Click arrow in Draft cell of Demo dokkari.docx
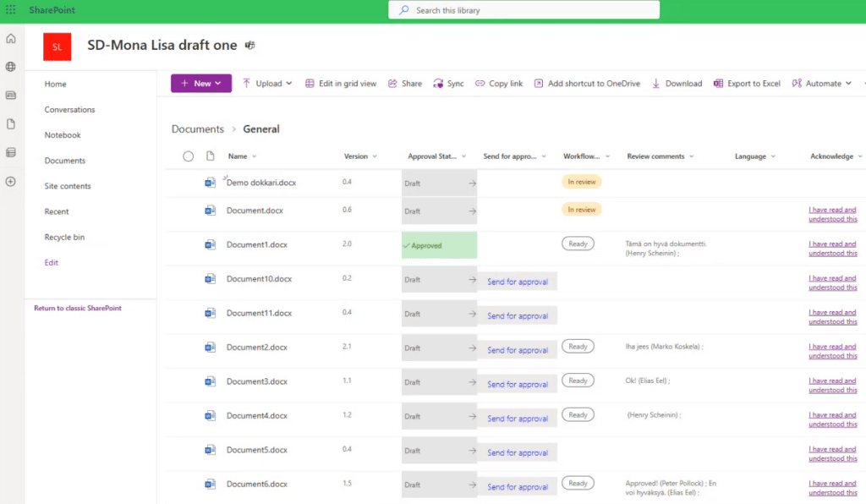The height and width of the screenshot is (504, 866). 472,184
